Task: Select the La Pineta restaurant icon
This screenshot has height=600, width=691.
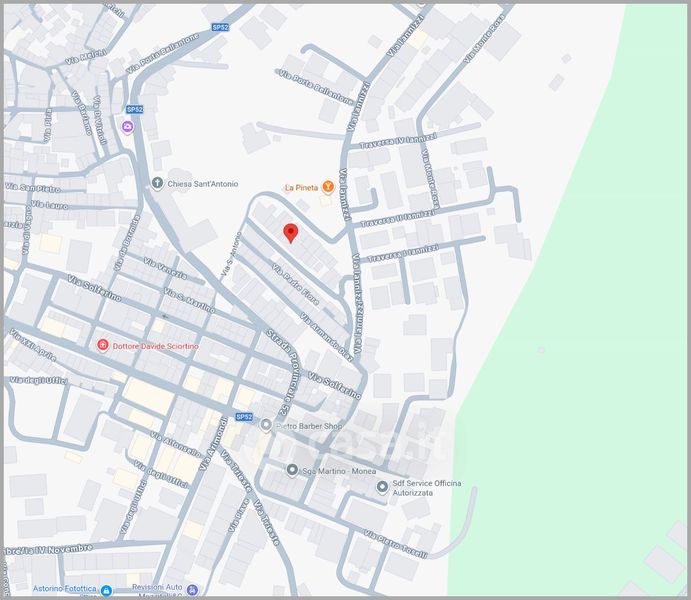Action: tap(327, 187)
